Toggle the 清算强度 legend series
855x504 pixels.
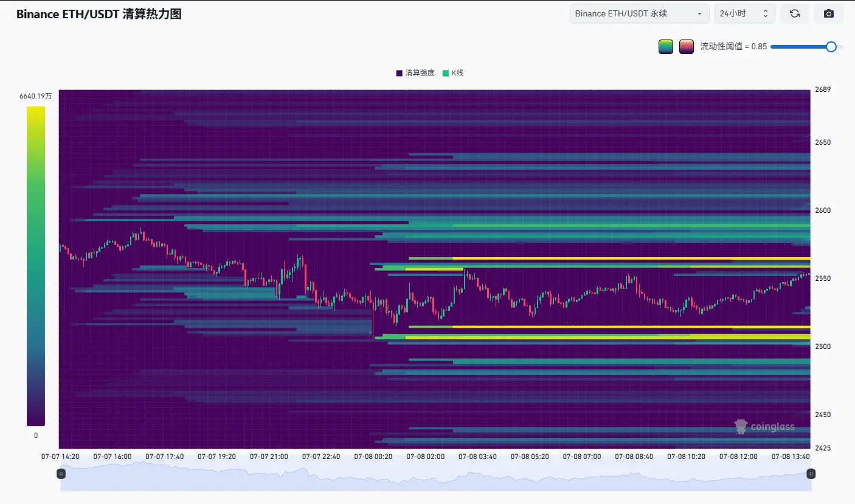(415, 73)
